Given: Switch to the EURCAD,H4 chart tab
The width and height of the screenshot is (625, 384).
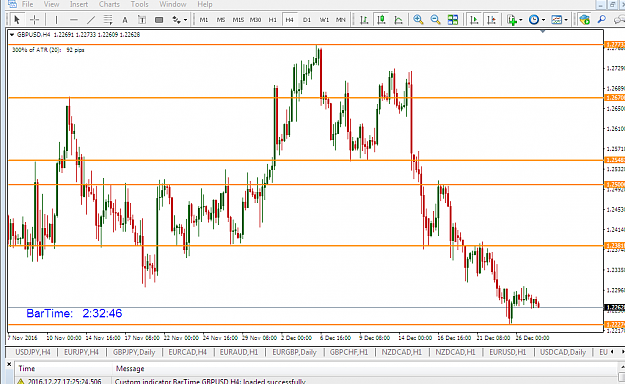Looking at the screenshot, I should coord(187,352).
